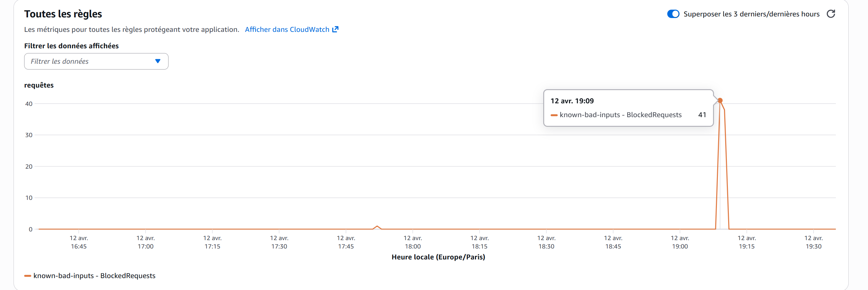Click the 40 label on the y-axis
This screenshot has height=290, width=868.
click(29, 104)
